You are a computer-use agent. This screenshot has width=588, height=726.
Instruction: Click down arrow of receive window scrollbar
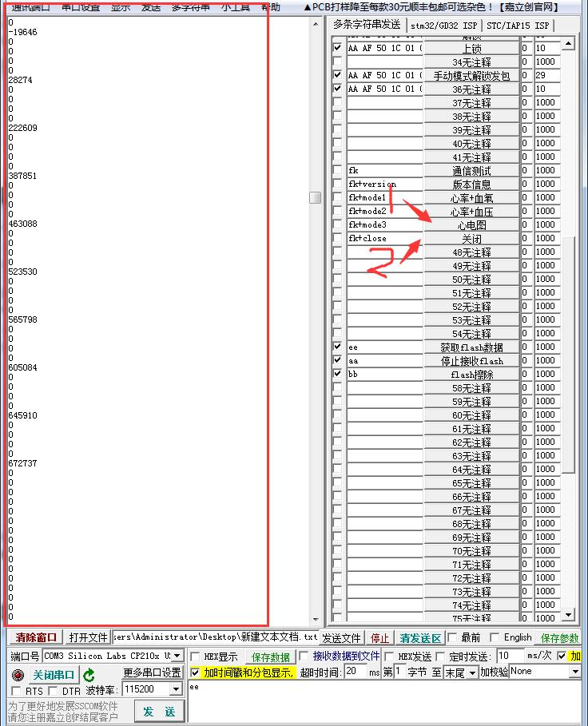coord(316,620)
